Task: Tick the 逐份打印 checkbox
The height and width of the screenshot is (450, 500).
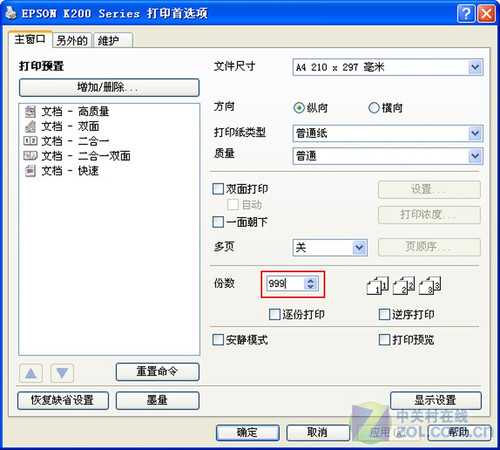Action: [275, 314]
